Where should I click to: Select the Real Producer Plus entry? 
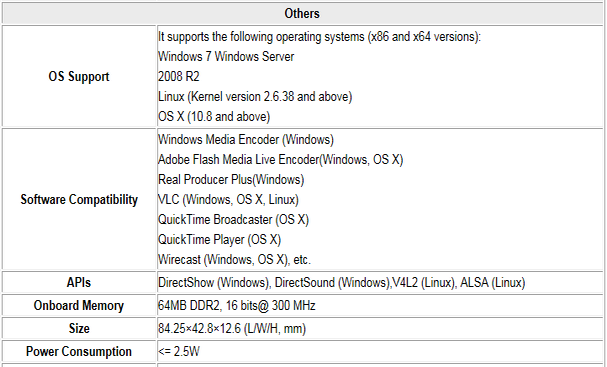point(231,180)
